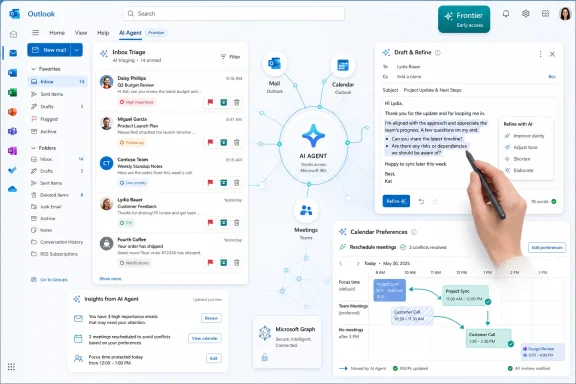Click the Meetings Teams node icon

pos(306,211)
